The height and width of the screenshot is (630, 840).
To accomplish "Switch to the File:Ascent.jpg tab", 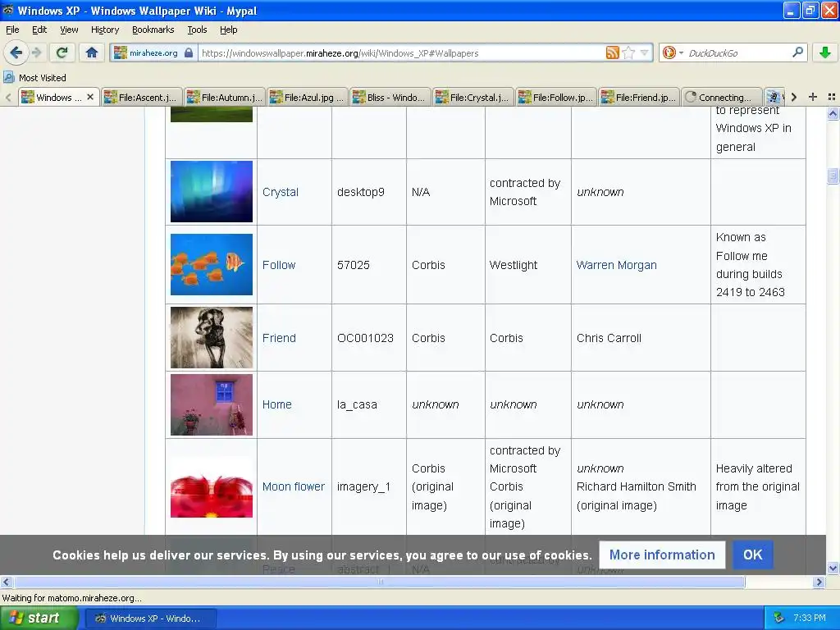I will tap(141, 97).
